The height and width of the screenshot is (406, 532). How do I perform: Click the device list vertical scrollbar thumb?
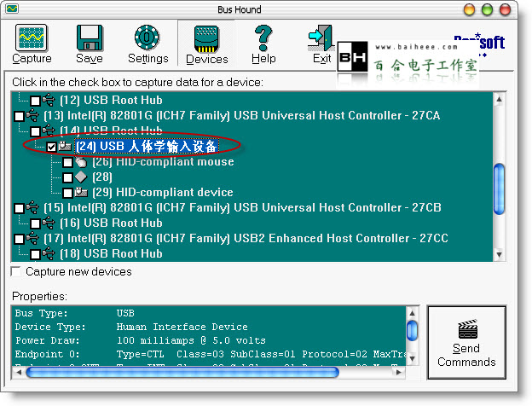tap(499, 189)
